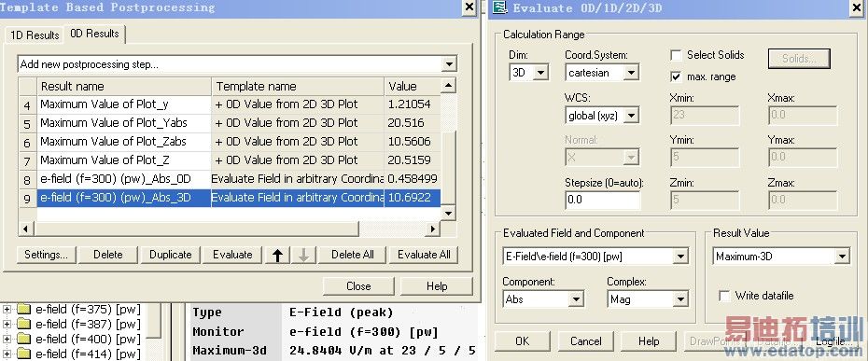Move step down with the down arrow
Image resolution: width=868 pixels, height=361 pixels.
304,255
